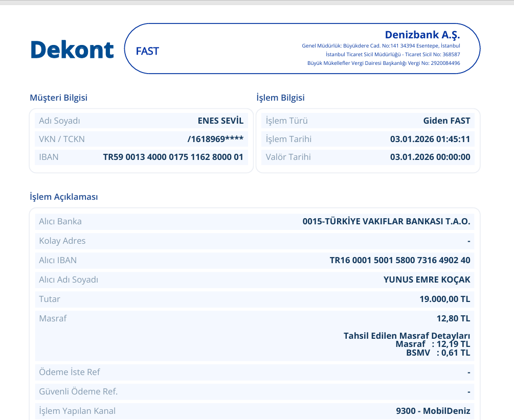
Task: Select the date 03.01.2026 01:45:11
Action: tap(430, 139)
